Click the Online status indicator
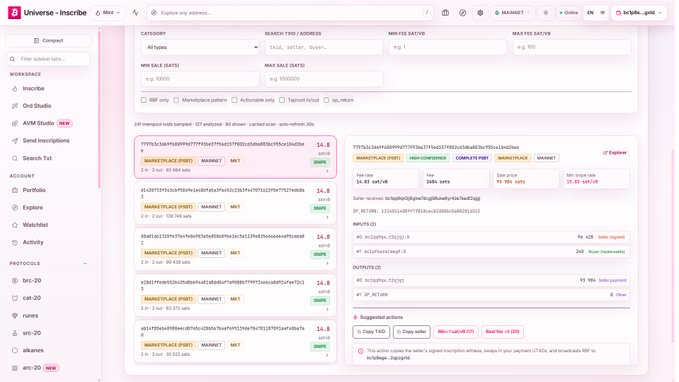The height and width of the screenshot is (382, 679). coord(569,13)
